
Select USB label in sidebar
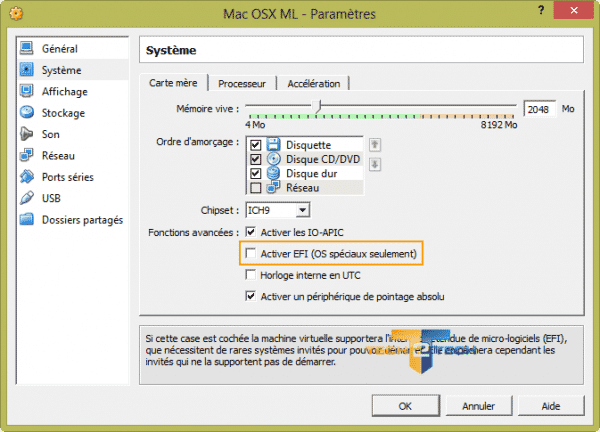click(51, 198)
